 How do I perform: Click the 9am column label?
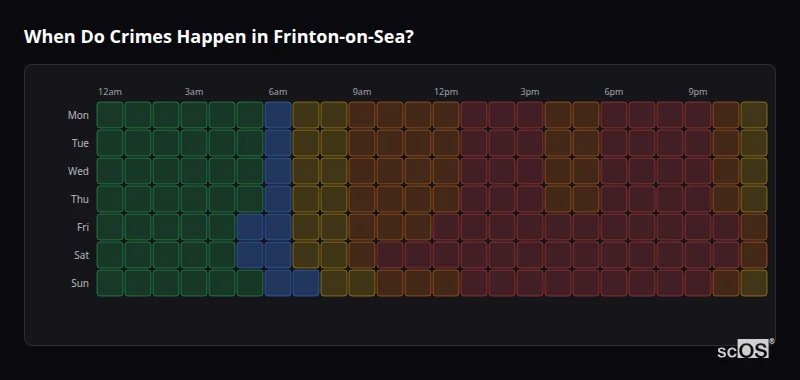pos(362,92)
